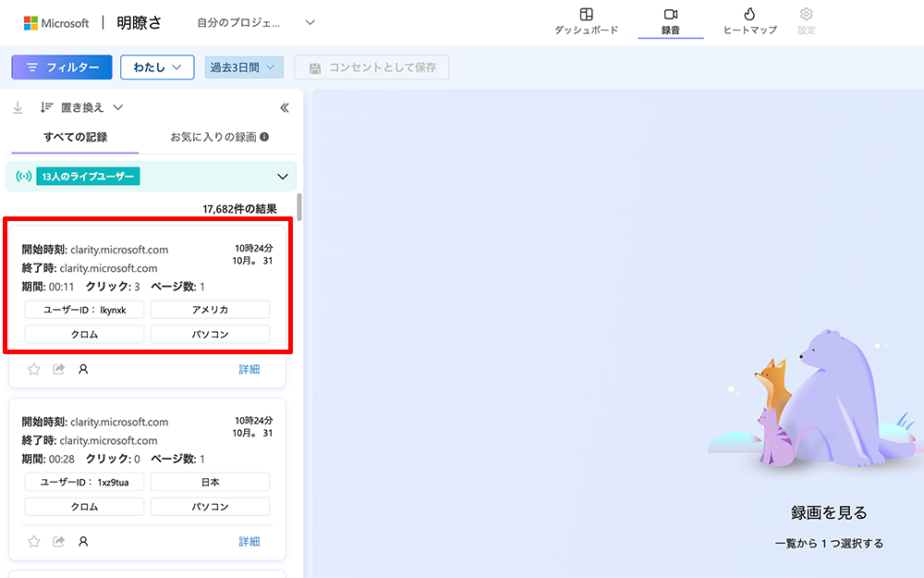Image resolution: width=924 pixels, height=578 pixels.
Task: Click share icon on first recording
Action: [59, 369]
